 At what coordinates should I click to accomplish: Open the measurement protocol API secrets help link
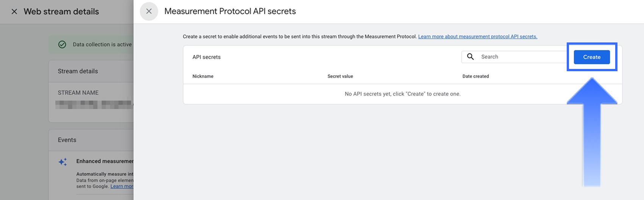coord(477,37)
